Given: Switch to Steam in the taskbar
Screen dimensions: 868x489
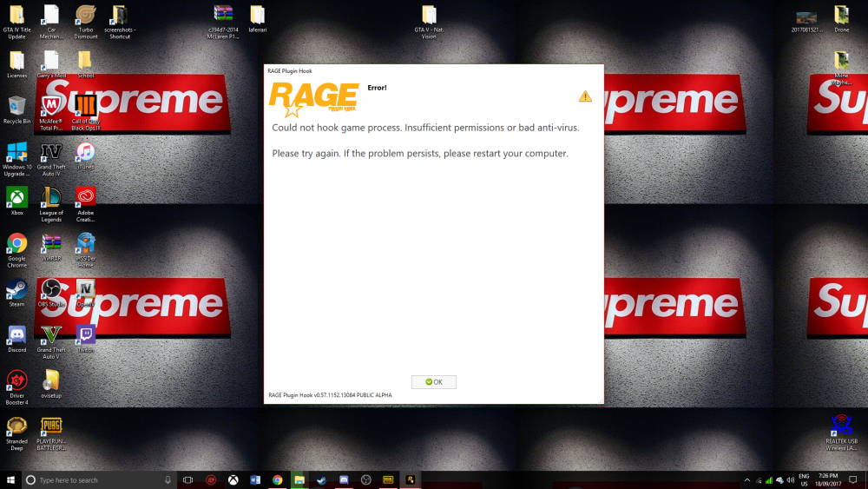Looking at the screenshot, I should [322, 479].
